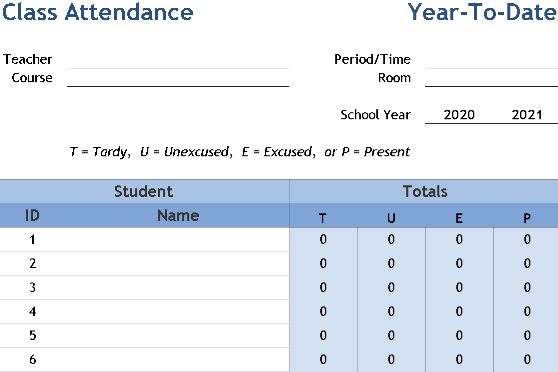This screenshot has height=372, width=558.
Task: Click the Course name input line
Action: 178,78
